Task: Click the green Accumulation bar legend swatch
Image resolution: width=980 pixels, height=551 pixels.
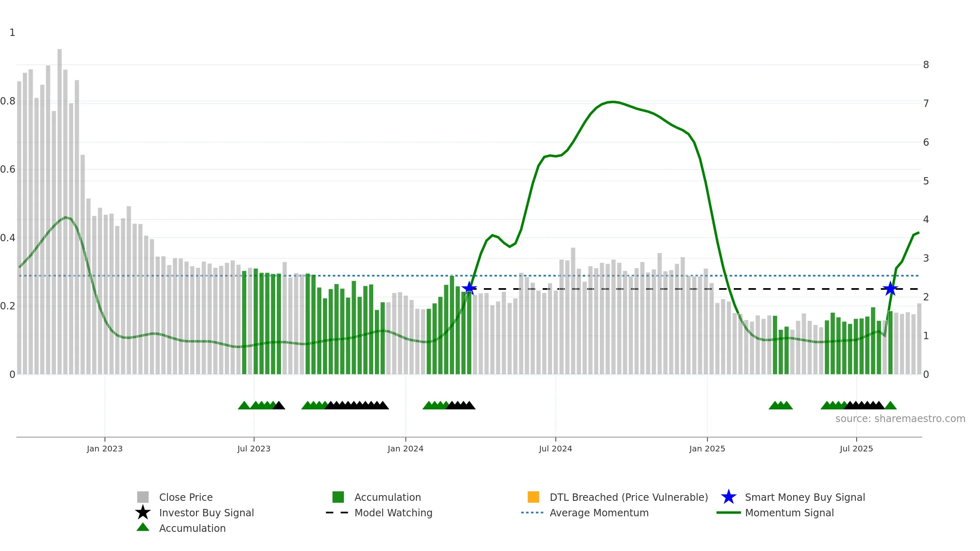Action: click(338, 497)
